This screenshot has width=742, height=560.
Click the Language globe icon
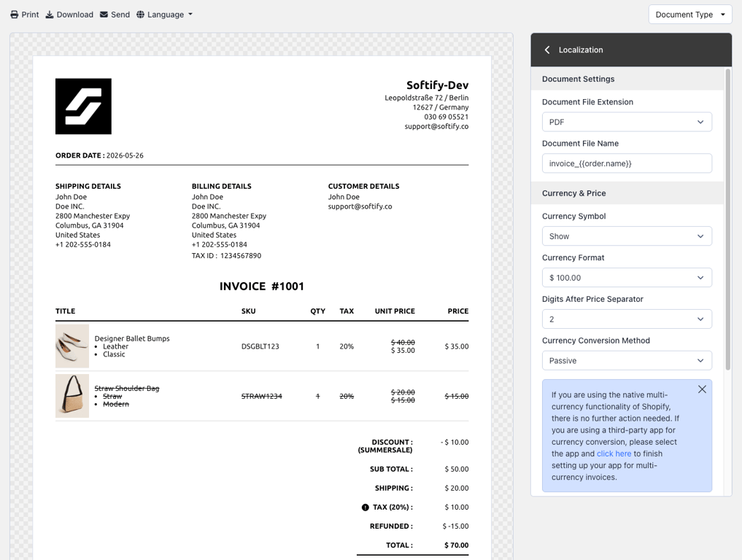tap(141, 15)
